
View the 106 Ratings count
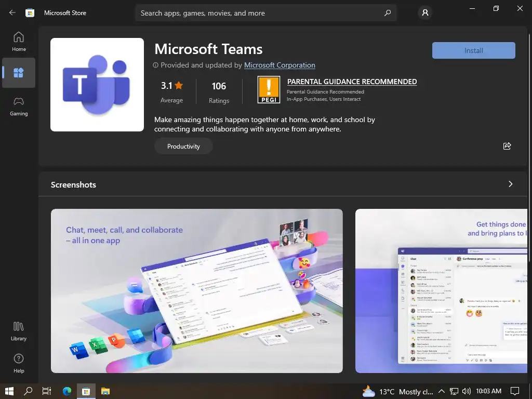(219, 92)
